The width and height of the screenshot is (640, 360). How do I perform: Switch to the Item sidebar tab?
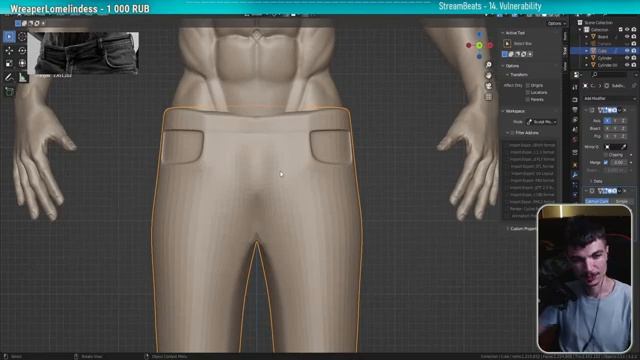(565, 37)
